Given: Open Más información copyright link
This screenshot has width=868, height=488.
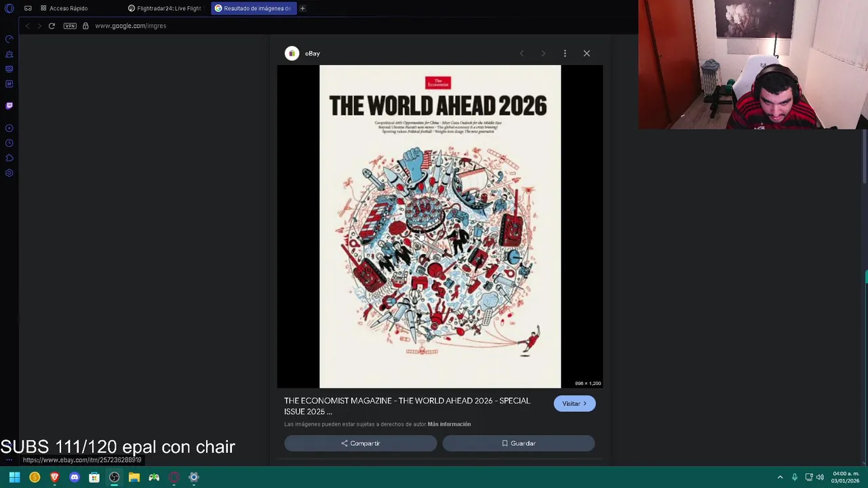Looking at the screenshot, I should (x=449, y=424).
